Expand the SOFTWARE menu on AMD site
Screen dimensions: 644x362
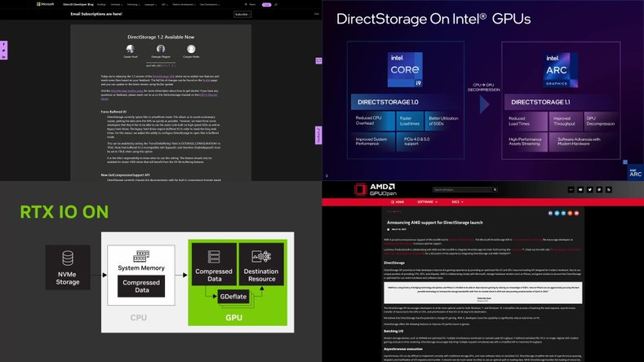pyautogui.click(x=428, y=202)
